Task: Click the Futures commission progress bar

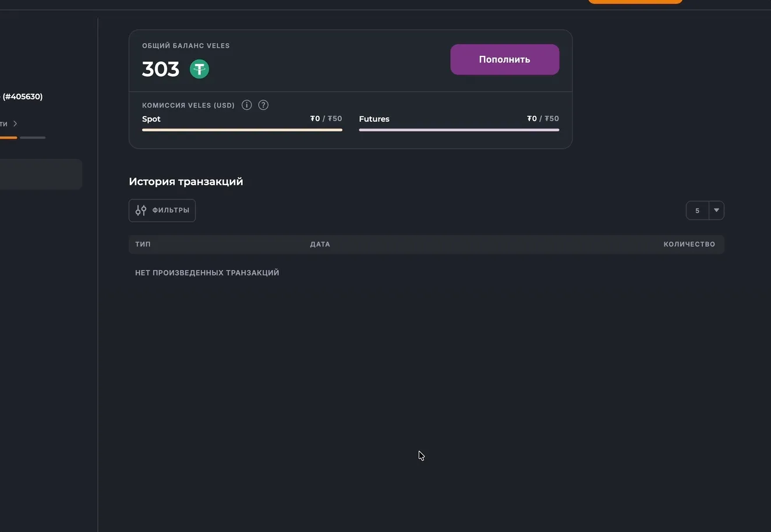Action: 459,130
